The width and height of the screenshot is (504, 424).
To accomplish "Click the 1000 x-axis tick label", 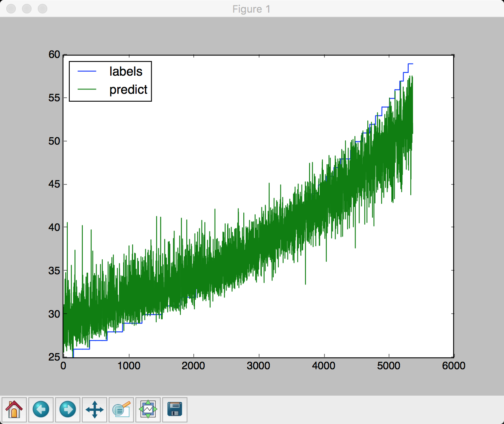I will 129,366.
